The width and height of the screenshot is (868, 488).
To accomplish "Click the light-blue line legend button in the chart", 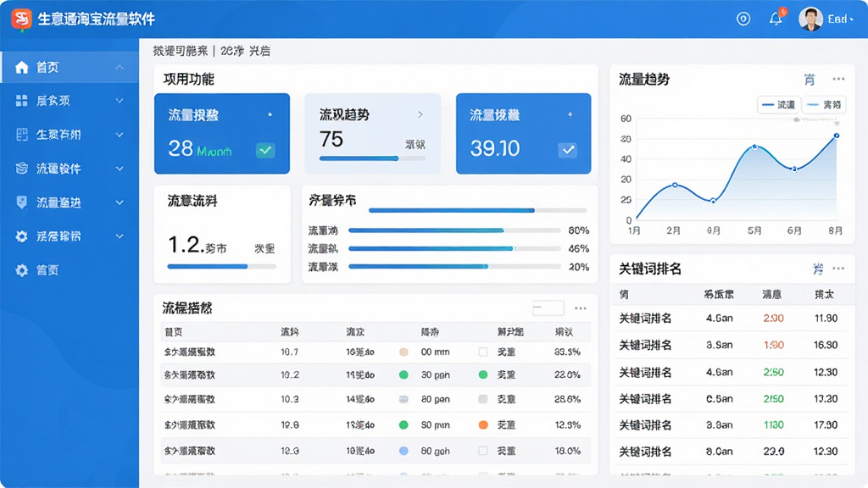I will pyautogui.click(x=824, y=104).
